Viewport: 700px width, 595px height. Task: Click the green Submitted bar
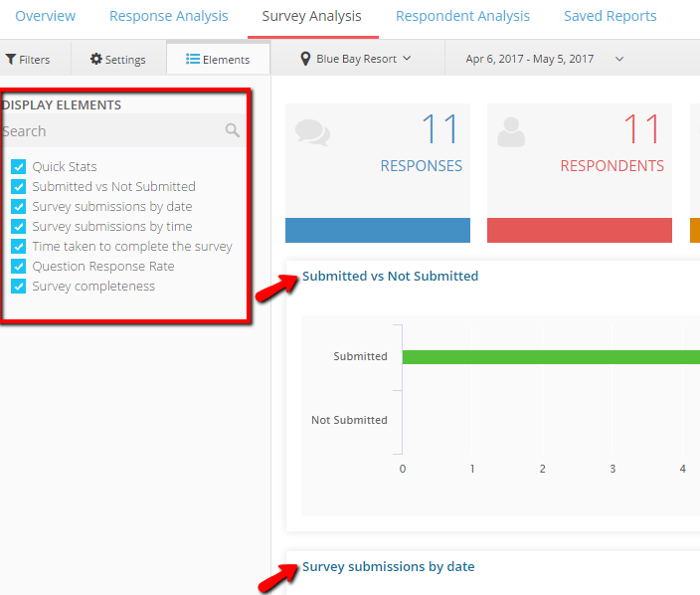click(x=551, y=357)
